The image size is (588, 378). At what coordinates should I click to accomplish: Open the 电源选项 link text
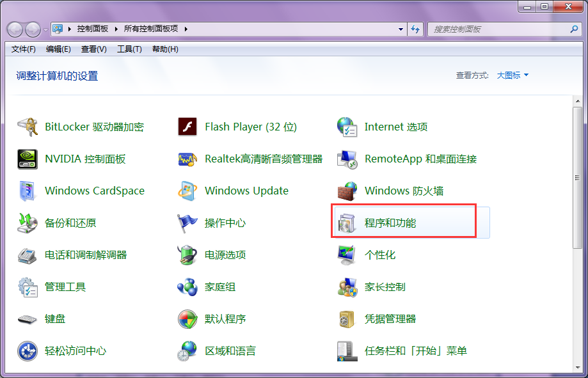225,255
